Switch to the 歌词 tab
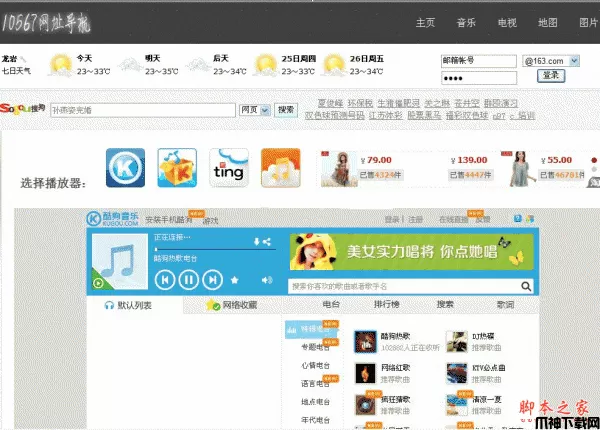 [x=505, y=305]
